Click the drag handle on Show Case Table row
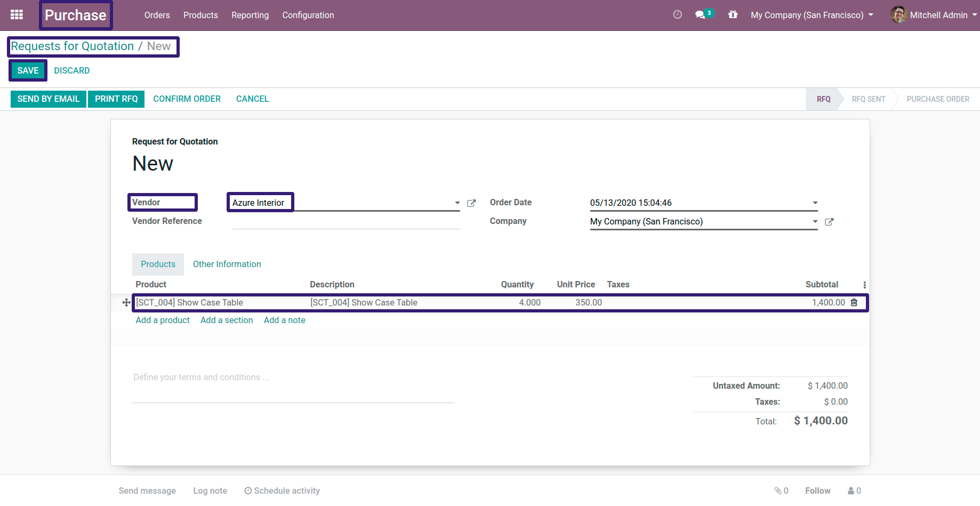Screen dimensions: 980x506 click(x=126, y=302)
